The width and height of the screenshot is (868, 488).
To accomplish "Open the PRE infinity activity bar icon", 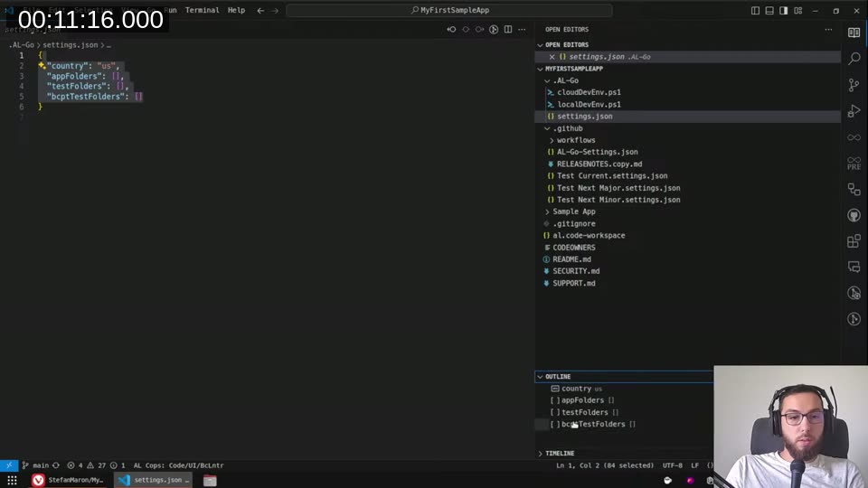I will 854,164.
